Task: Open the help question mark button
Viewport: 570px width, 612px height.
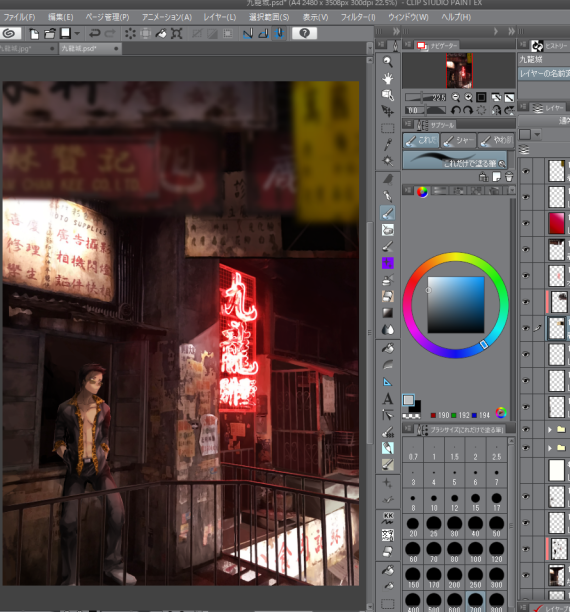Action: click(304, 34)
